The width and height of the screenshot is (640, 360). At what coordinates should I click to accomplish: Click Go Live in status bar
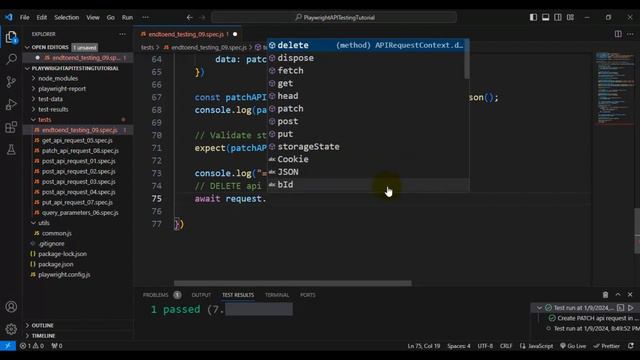click(573, 346)
